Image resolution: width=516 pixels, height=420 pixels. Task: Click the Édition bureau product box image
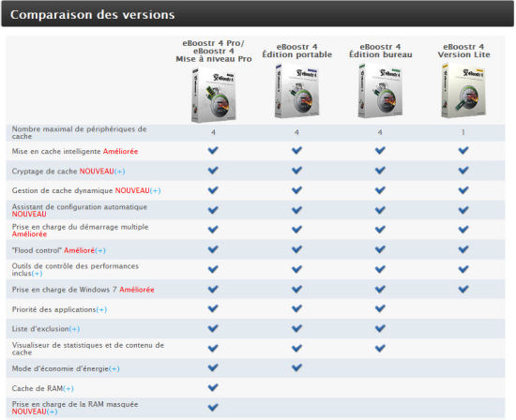click(x=380, y=90)
